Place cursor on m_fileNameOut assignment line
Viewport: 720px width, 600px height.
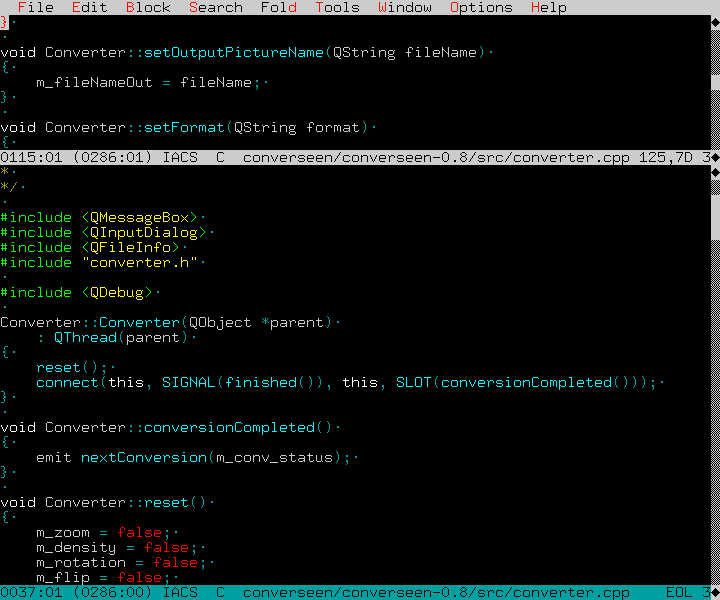148,83
